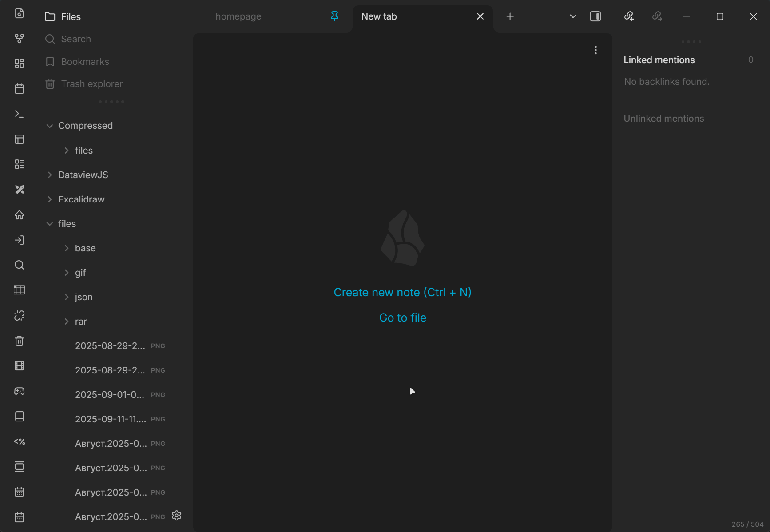Expand the base folder

(67, 248)
